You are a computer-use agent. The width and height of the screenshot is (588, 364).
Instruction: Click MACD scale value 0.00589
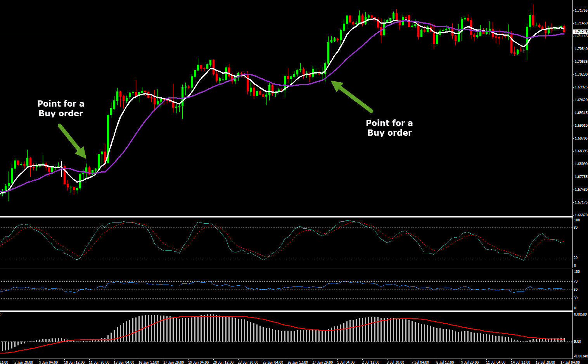[x=580, y=314]
